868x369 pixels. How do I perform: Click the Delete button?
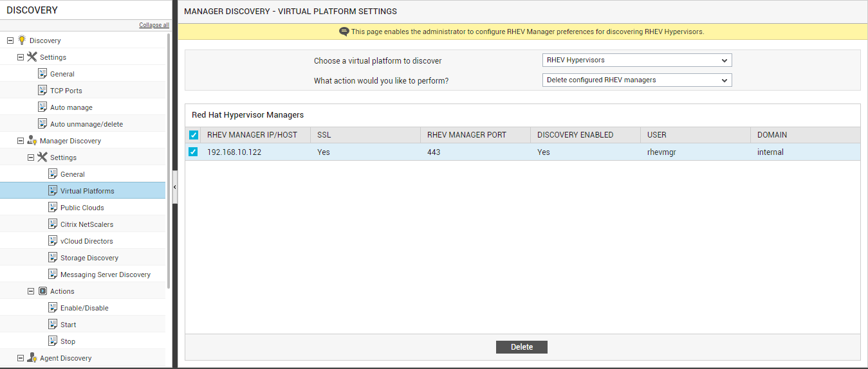click(x=522, y=347)
